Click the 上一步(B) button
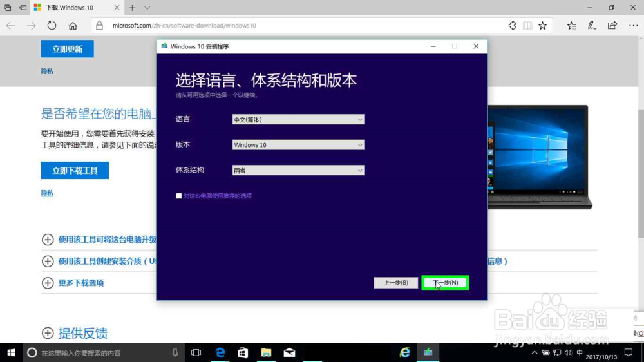 pos(395,283)
